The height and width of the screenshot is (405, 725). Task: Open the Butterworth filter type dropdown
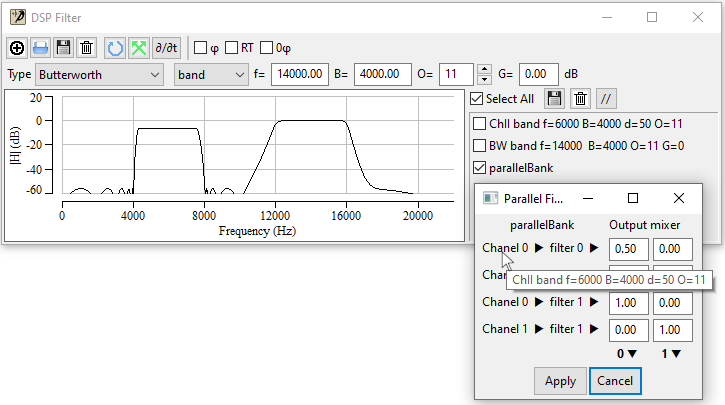click(x=99, y=74)
